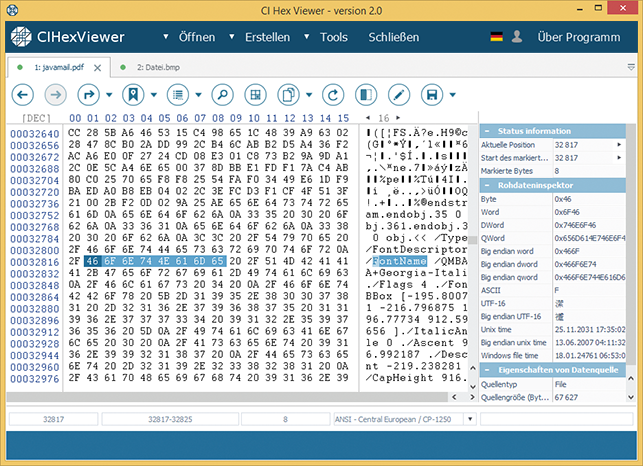Click the CIHexViewer logo icon

[x=21, y=37]
